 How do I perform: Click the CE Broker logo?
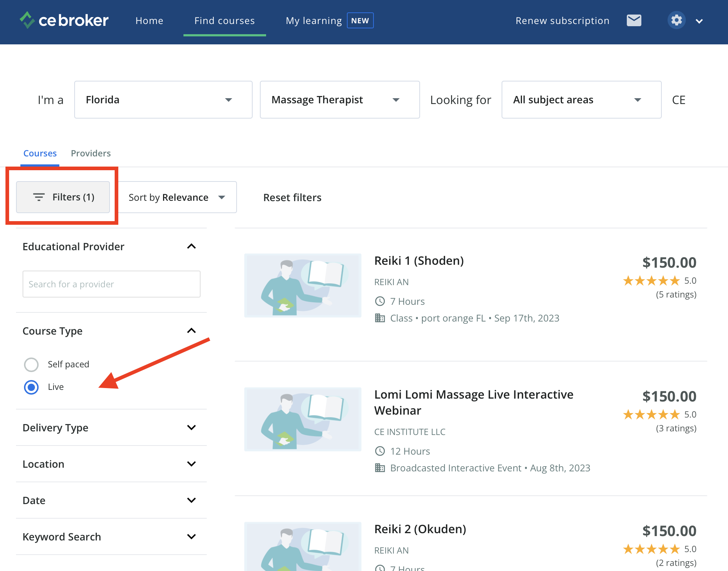tap(64, 20)
